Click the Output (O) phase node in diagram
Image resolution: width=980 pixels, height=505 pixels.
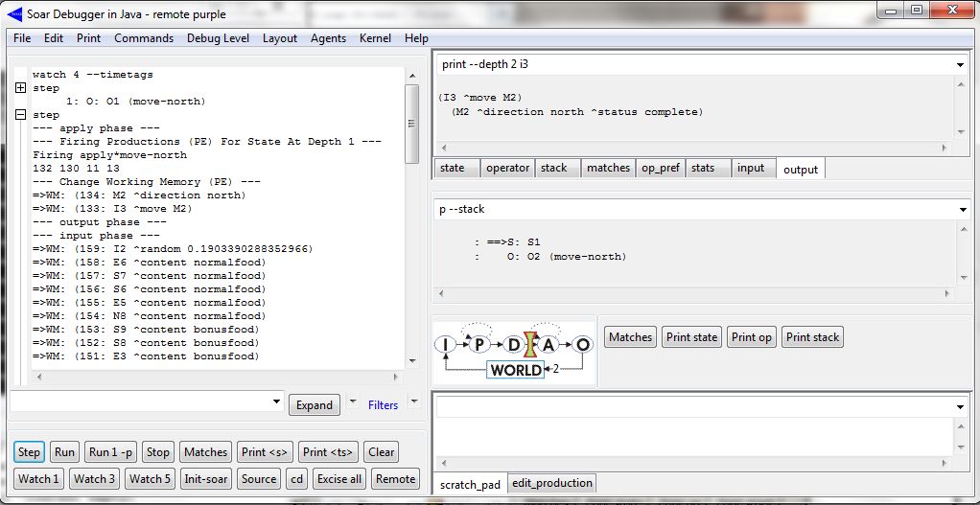point(583,344)
